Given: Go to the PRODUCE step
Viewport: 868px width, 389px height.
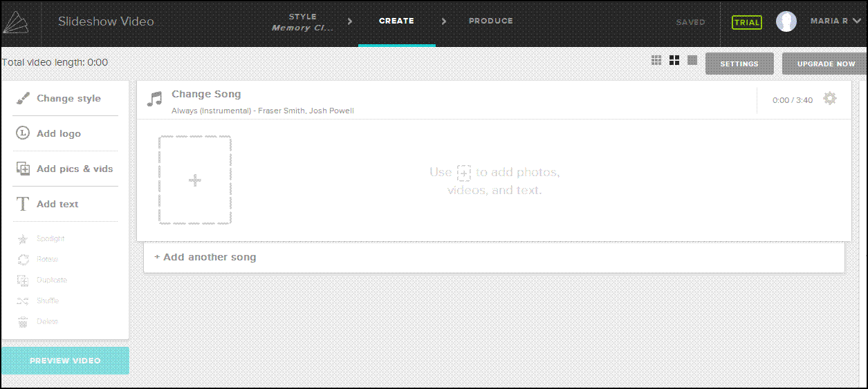Looking at the screenshot, I should tap(491, 21).
